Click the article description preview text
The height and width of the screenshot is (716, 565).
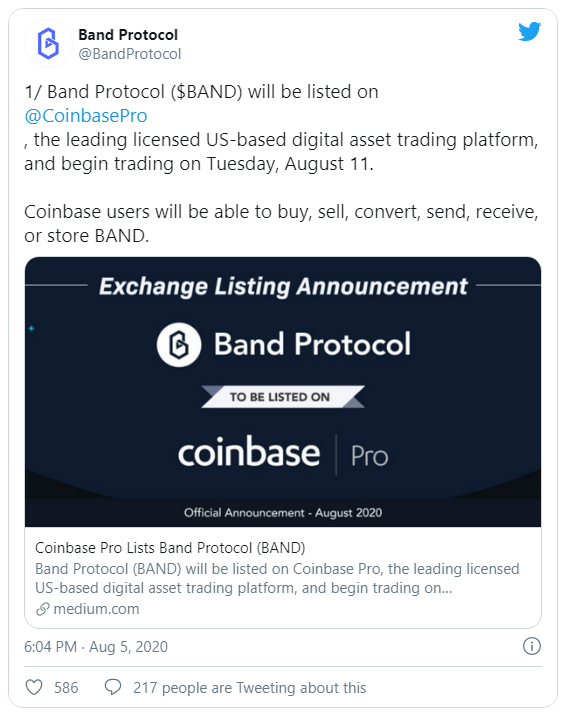[277, 578]
